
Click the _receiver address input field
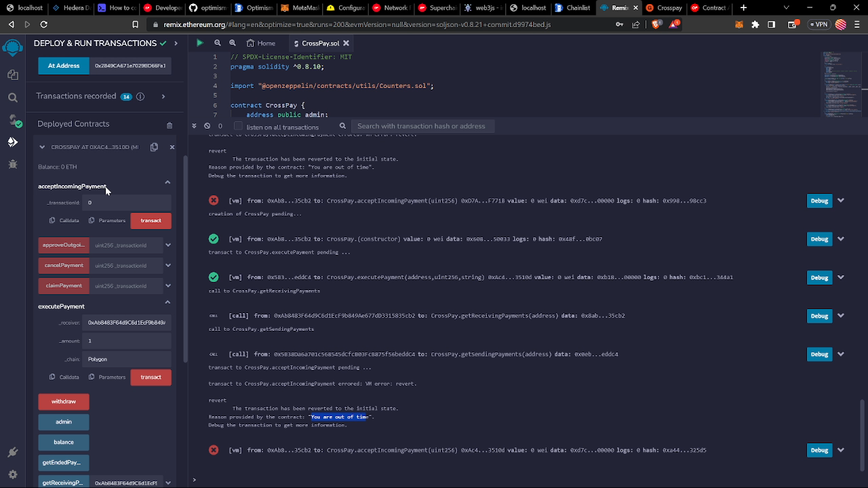coord(127,323)
